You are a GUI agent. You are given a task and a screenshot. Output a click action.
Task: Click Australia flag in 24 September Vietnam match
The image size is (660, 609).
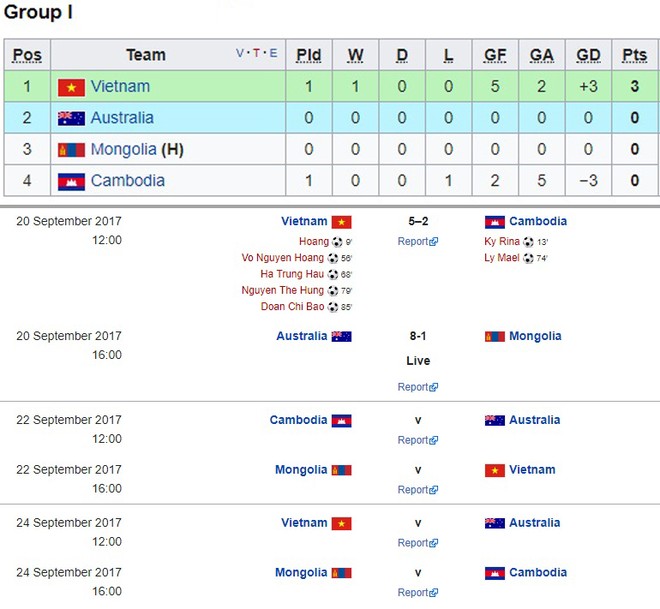pos(495,524)
